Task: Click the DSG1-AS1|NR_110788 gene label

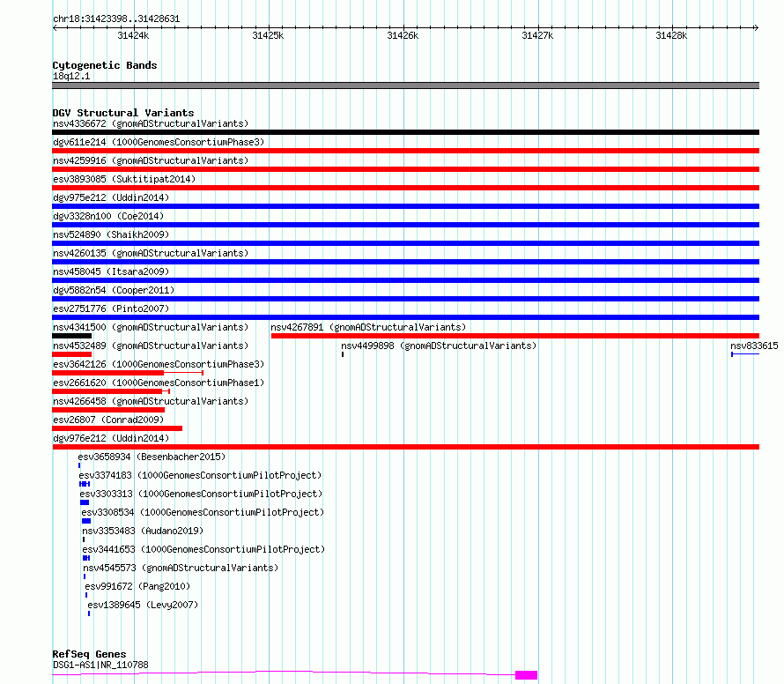Action: (x=100, y=665)
